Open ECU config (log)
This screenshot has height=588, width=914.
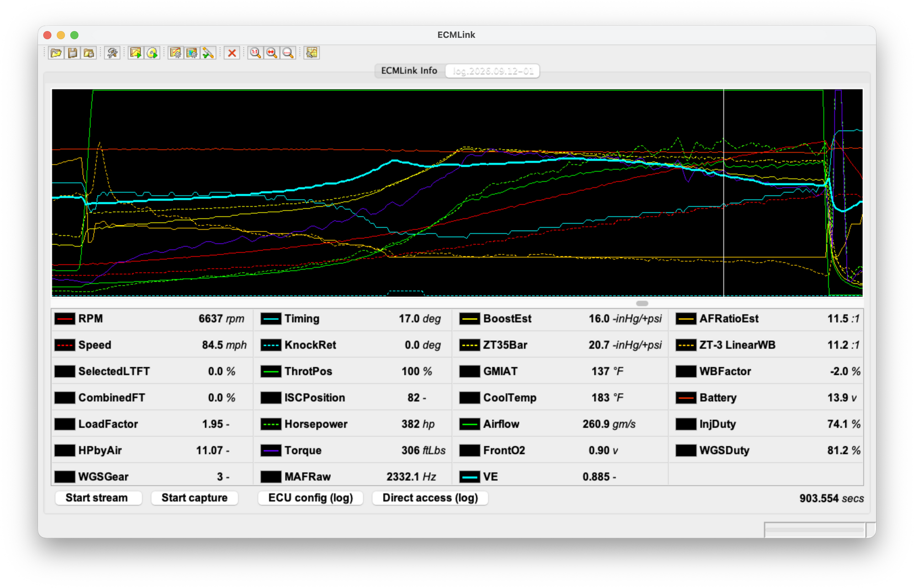point(311,498)
